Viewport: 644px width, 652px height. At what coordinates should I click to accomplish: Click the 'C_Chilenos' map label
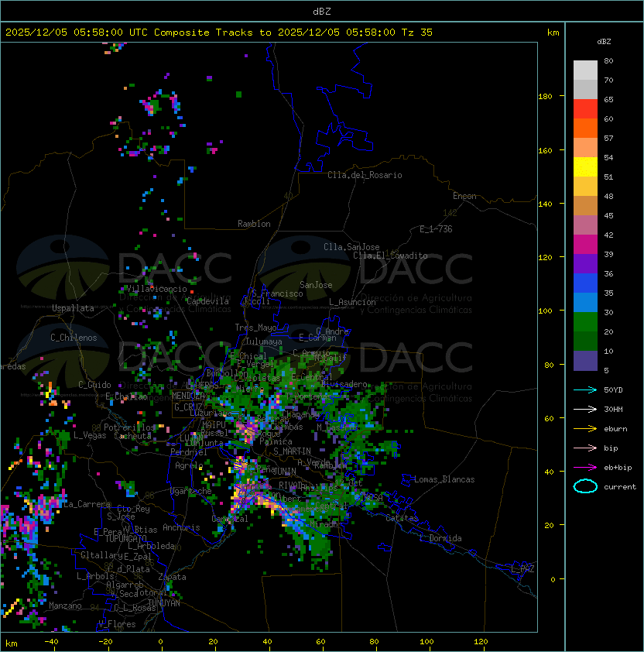pyautogui.click(x=74, y=338)
